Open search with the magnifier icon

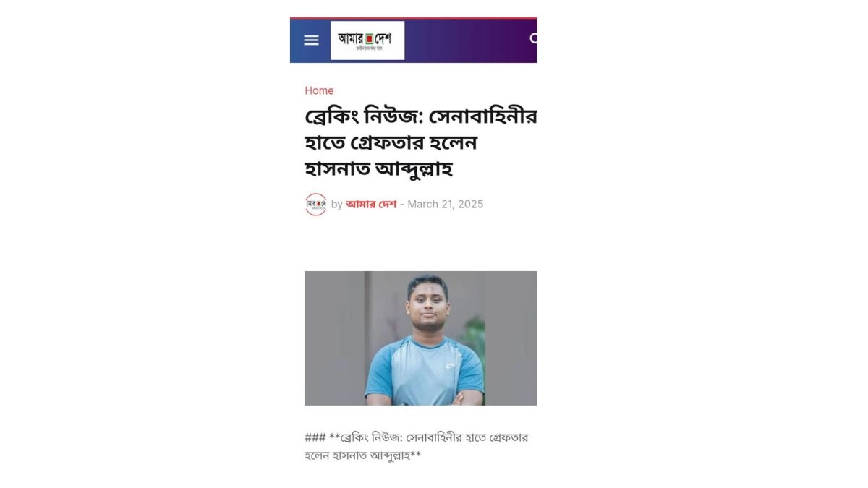[534, 38]
